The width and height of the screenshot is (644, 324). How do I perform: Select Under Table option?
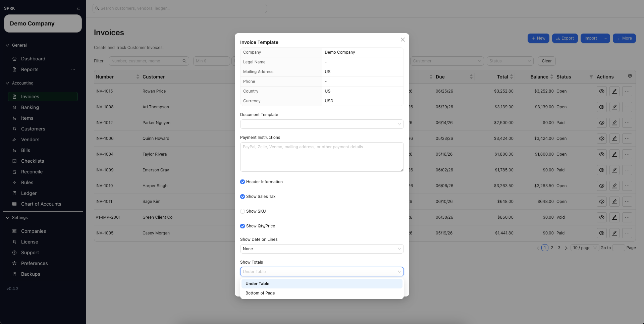(322, 284)
